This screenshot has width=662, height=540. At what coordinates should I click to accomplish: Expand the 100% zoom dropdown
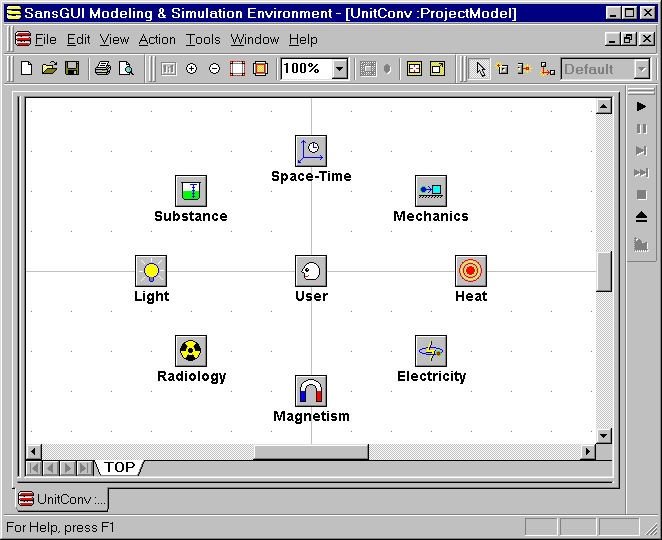click(x=340, y=69)
